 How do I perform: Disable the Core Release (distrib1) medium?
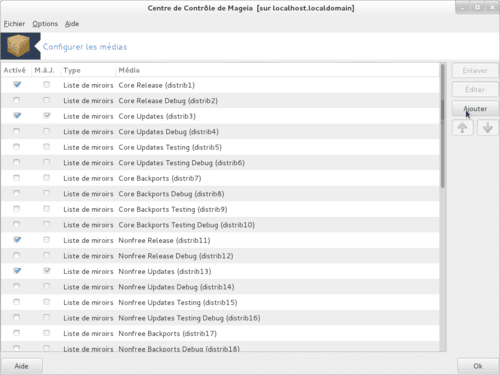17,85
